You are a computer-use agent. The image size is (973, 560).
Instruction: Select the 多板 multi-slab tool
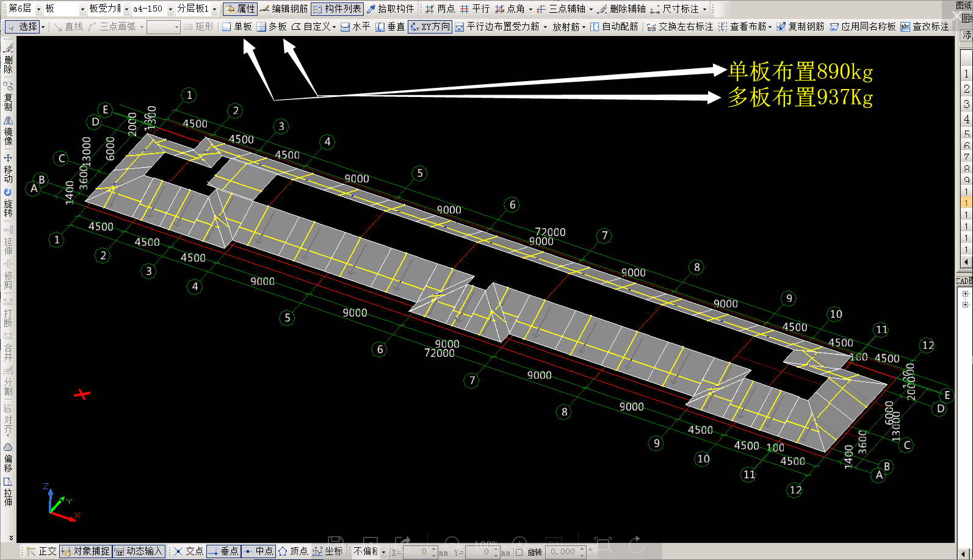click(x=272, y=27)
